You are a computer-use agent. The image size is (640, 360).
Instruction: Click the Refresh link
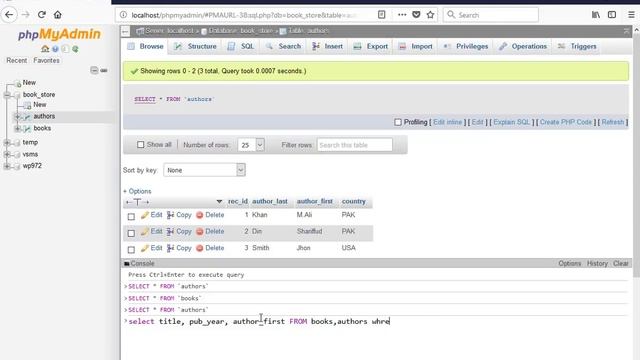(x=613, y=122)
